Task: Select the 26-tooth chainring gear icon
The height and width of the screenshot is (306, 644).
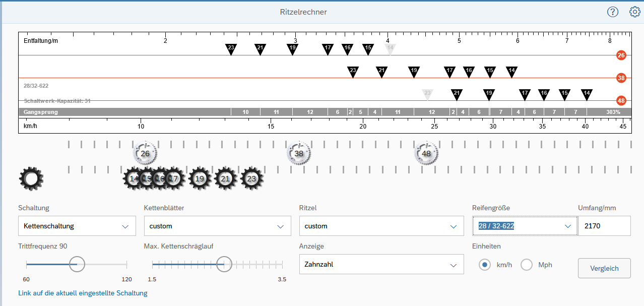Action: click(145, 153)
